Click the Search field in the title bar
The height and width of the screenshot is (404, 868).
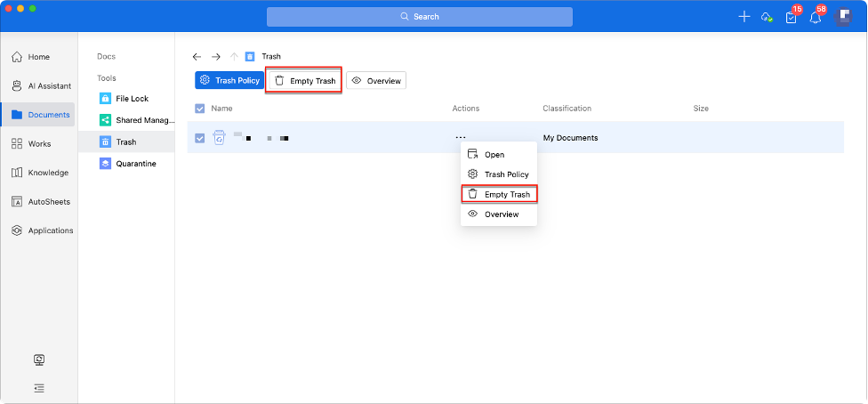tap(419, 17)
